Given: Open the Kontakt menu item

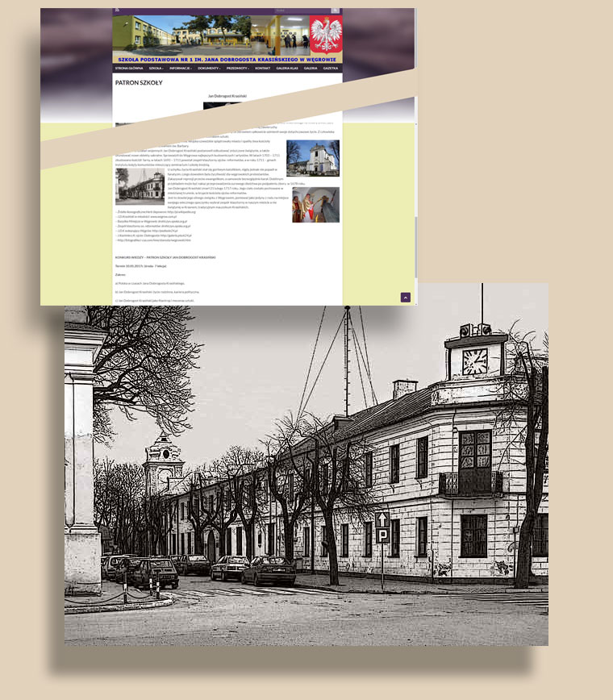Looking at the screenshot, I should (262, 69).
